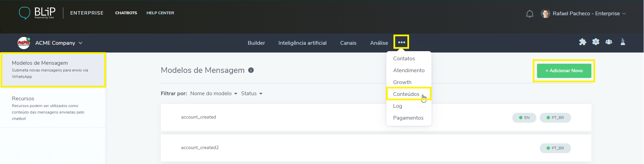Open the Status filter dropdown
Screen dimensions: 644x164
[x=252, y=94]
